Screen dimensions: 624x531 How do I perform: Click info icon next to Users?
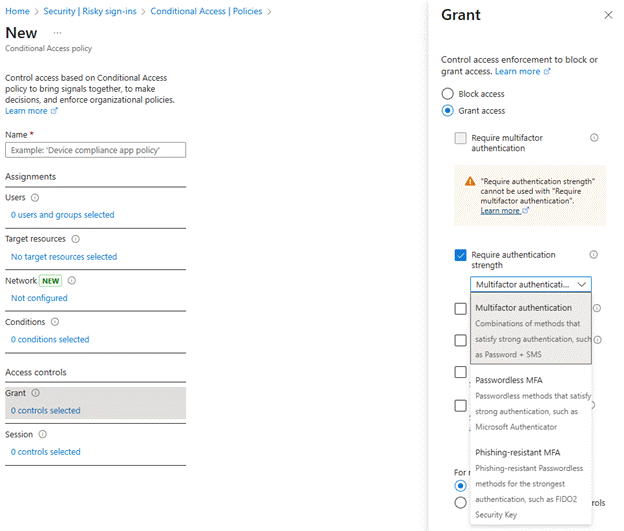point(35,198)
